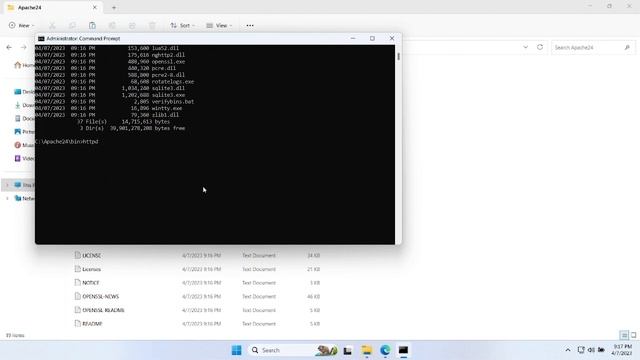Image resolution: width=640 pixels, height=360 pixels.
Task: Click the Cut icon in Explorer toolbar
Action: coord(52,26)
